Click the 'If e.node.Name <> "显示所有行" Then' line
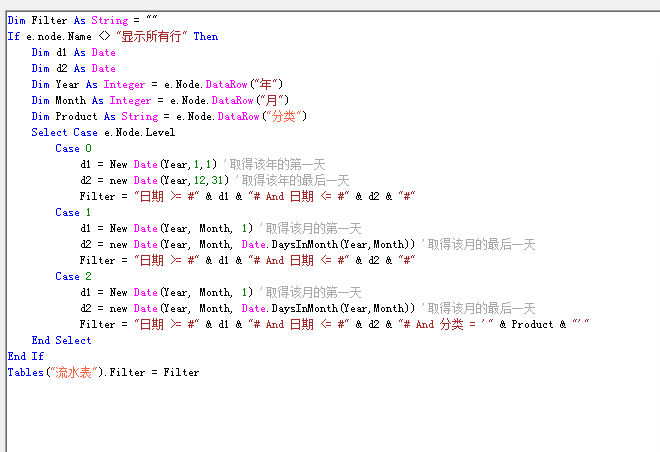660x452 pixels. tap(113, 36)
